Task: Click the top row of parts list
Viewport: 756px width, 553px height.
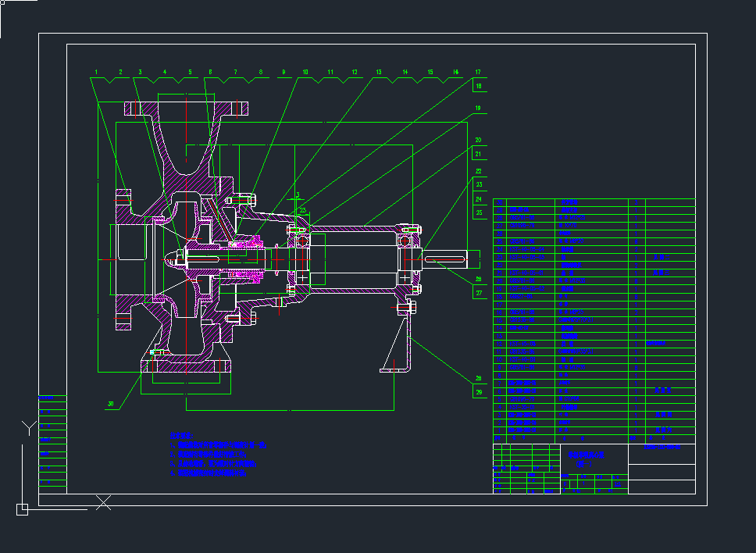Action: coord(594,202)
